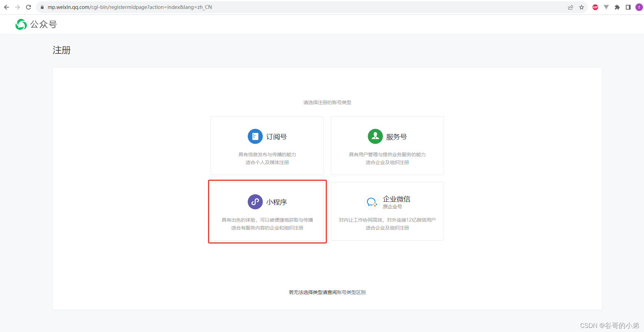Image resolution: width=644 pixels, height=332 pixels.
Task: Select the 服务号 account type title
Action: pyautogui.click(x=397, y=137)
